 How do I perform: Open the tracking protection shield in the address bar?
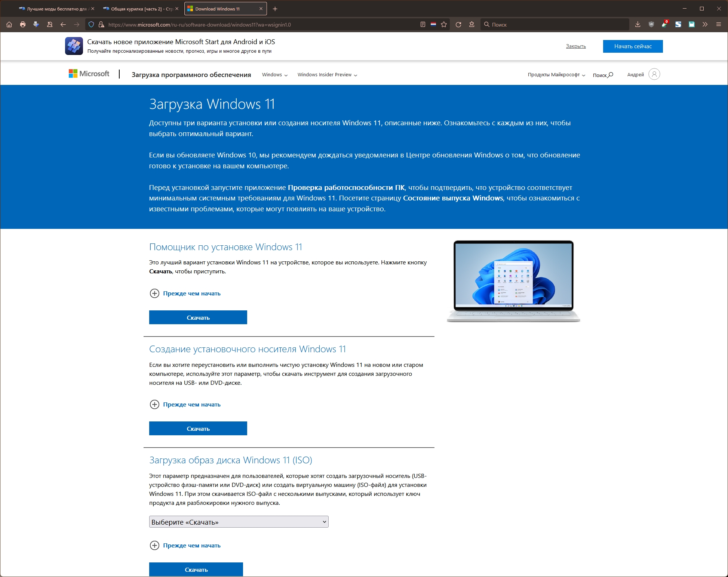click(91, 24)
